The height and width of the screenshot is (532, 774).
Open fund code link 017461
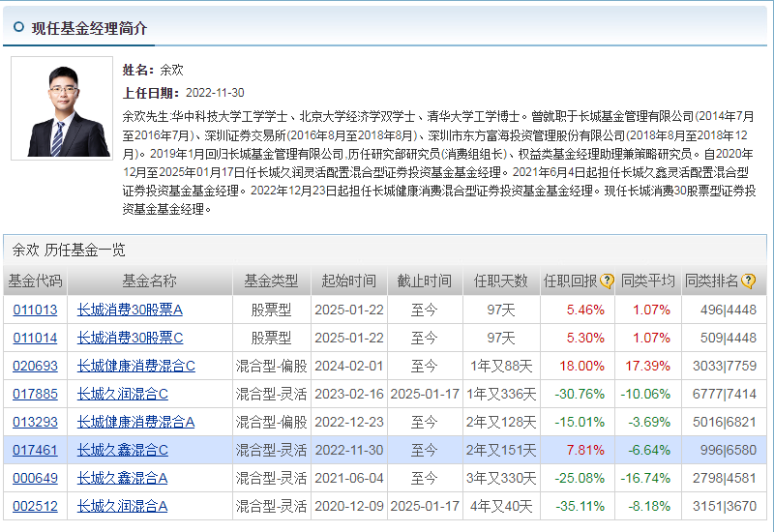35,450
